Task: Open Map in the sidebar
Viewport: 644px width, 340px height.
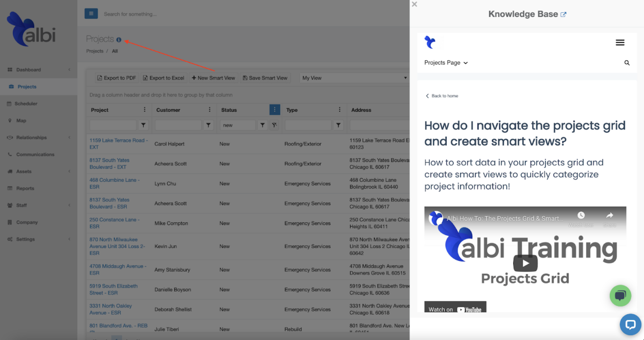Action: pos(21,120)
